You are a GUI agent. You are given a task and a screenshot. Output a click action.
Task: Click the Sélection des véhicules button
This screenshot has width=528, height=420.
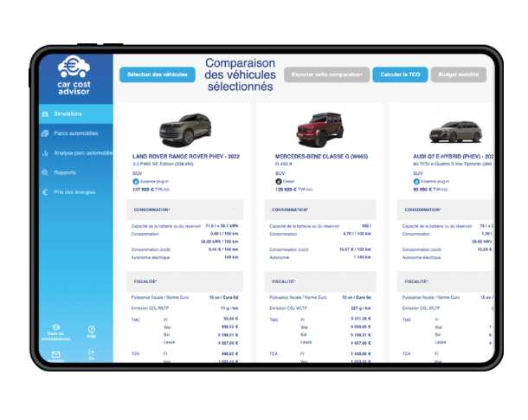[158, 74]
